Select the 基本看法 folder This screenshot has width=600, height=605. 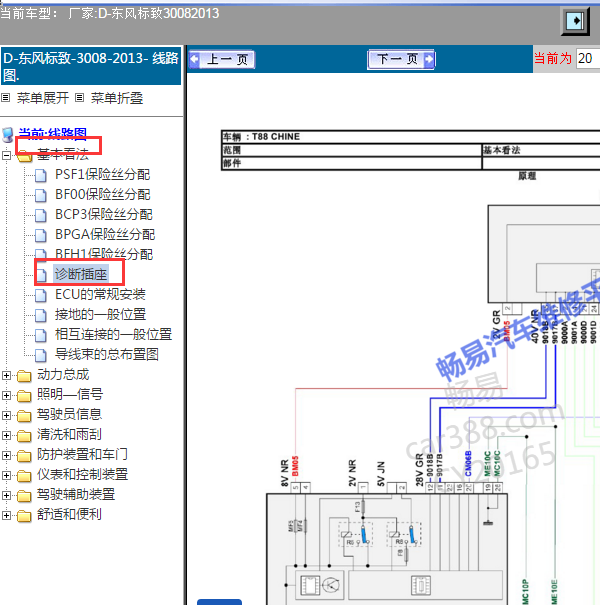63,154
